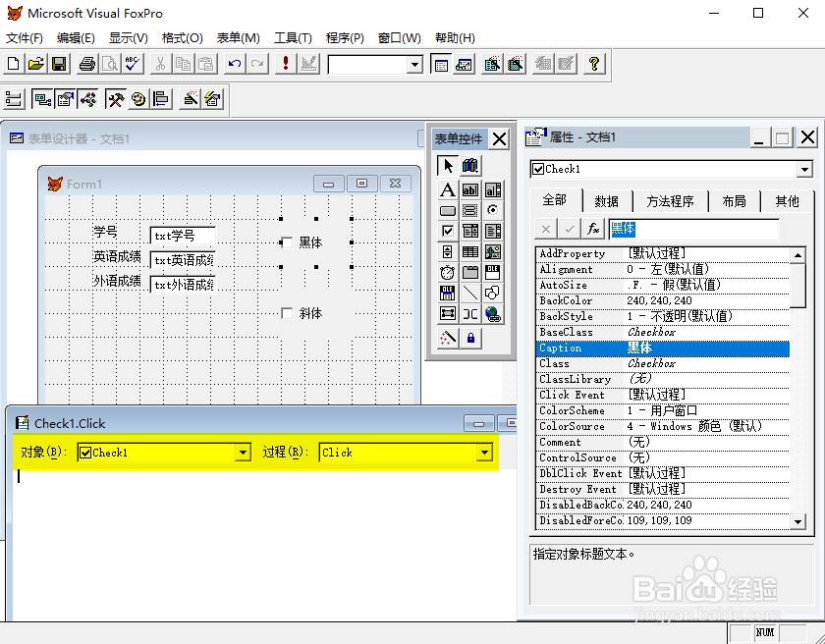Toggle the Button Lock padlock icon
This screenshot has height=644, width=825.
click(x=470, y=338)
